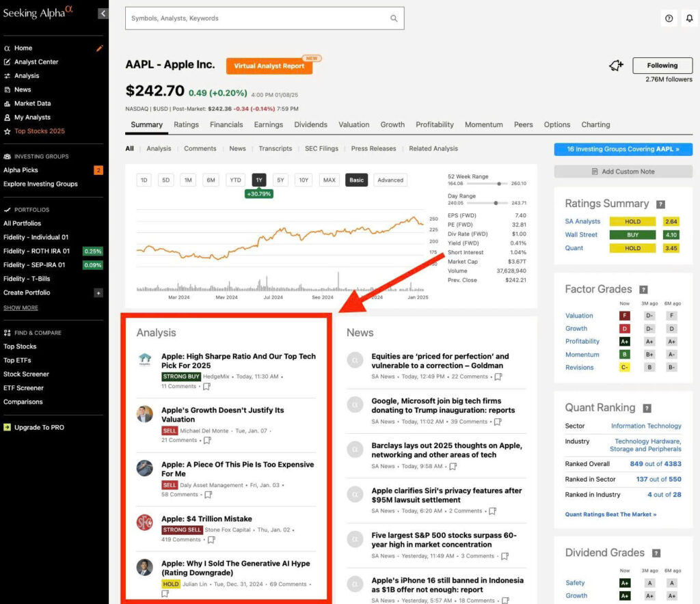The image size is (700, 604).
Task: Switch chart to Advanced mode
Action: click(x=390, y=180)
